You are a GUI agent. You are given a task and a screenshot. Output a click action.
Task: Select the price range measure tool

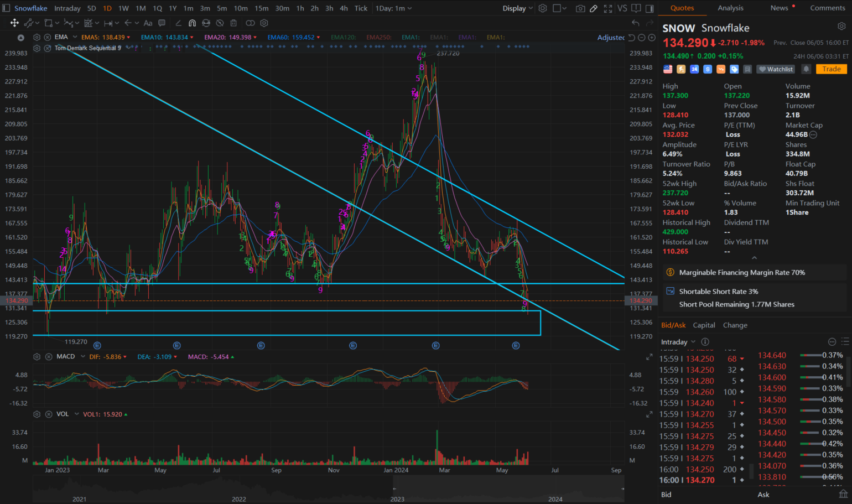pos(108,23)
